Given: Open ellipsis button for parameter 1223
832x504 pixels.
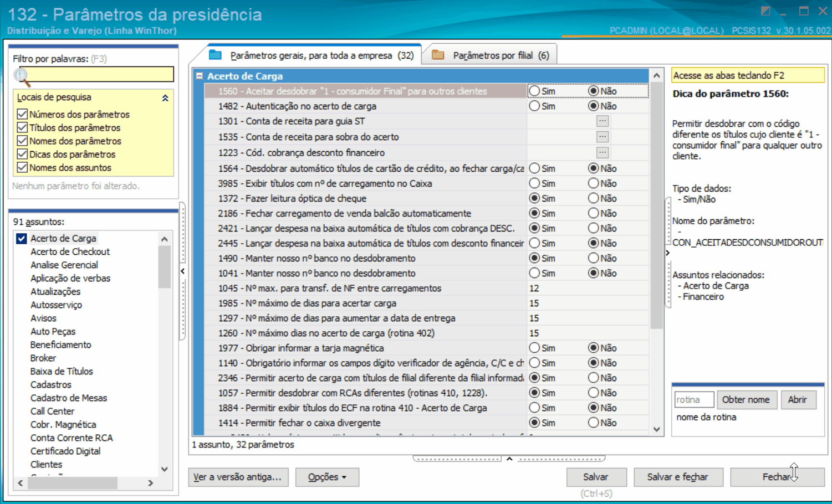Looking at the screenshot, I should pos(603,152).
